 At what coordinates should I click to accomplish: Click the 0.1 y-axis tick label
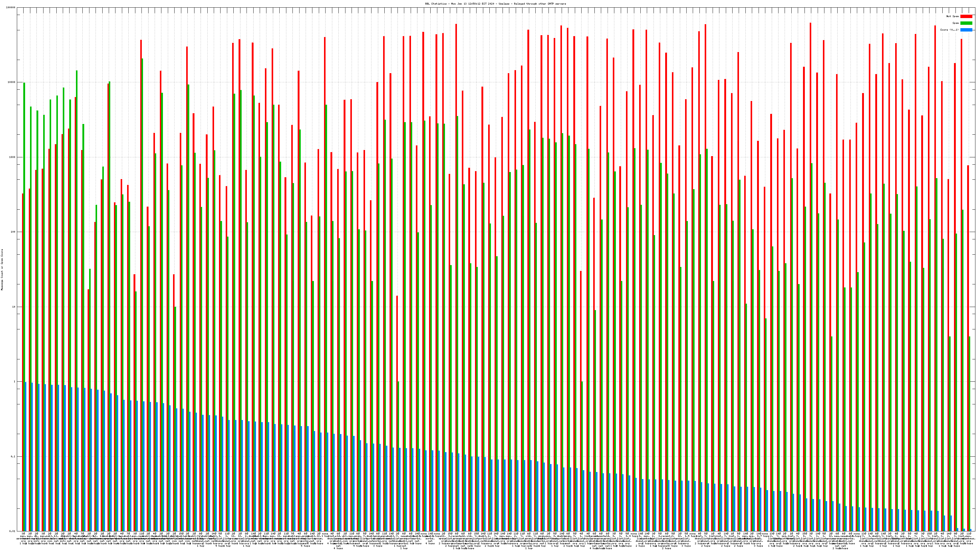coord(13,456)
